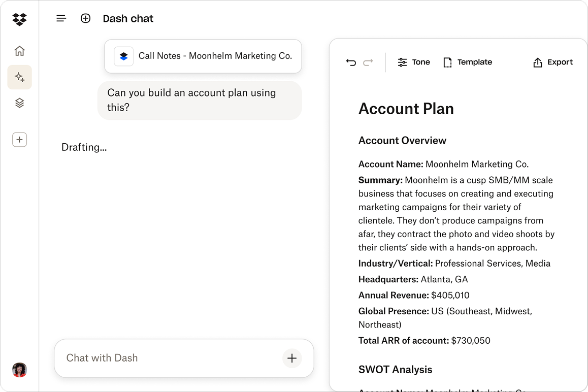Click the SWOT Analysis heading
The height and width of the screenshot is (392, 588).
395,370
